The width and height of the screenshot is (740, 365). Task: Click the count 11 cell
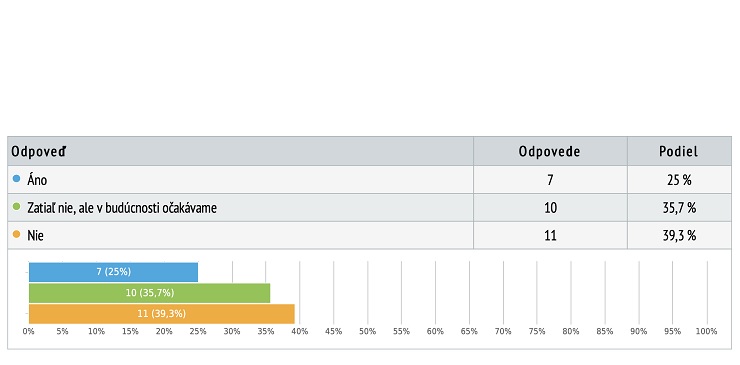tap(550, 235)
